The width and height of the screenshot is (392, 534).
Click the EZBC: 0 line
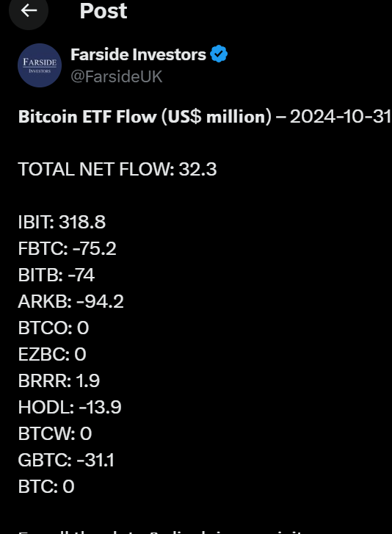[x=52, y=354]
